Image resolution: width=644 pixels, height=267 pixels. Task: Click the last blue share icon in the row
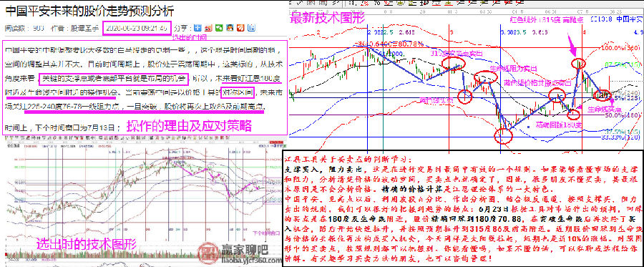251,28
